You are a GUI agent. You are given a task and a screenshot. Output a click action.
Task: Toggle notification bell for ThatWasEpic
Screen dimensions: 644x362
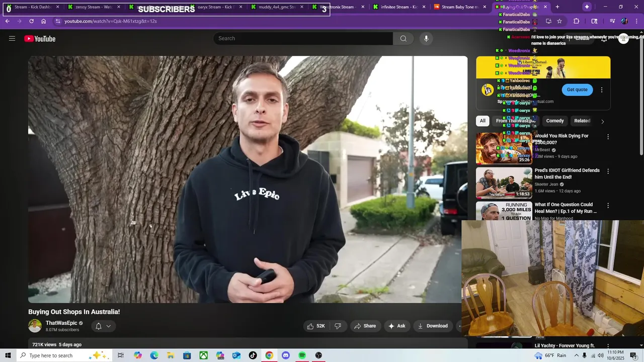tap(99, 326)
